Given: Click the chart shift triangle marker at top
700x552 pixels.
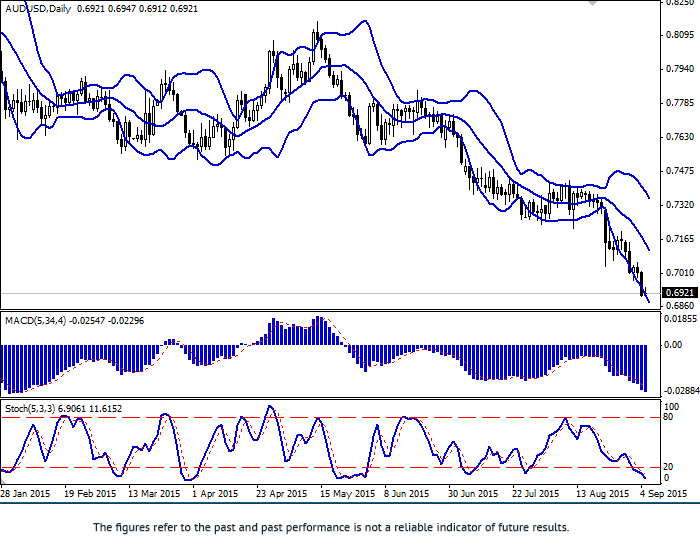Looking at the screenshot, I should tap(592, 3).
